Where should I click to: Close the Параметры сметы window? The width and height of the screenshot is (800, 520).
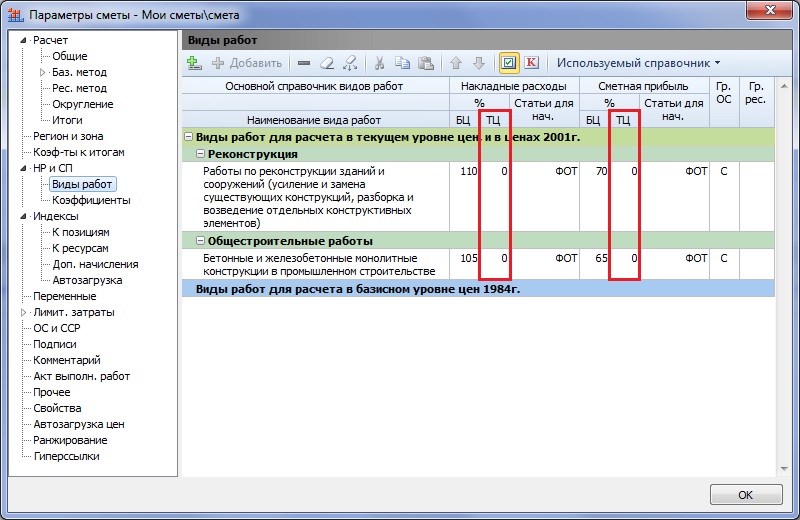[770, 10]
